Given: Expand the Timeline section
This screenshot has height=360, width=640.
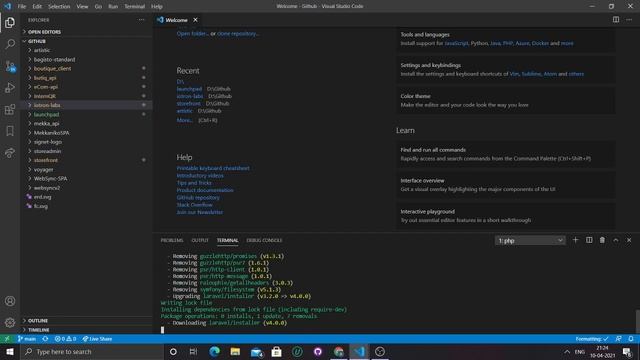Looking at the screenshot, I should (x=86, y=330).
